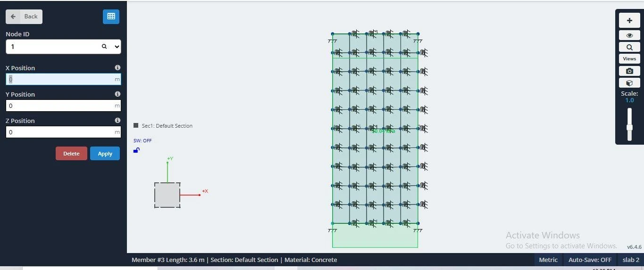Toggle Auto-Save: OFF setting
The height and width of the screenshot is (270, 644).
590,260
